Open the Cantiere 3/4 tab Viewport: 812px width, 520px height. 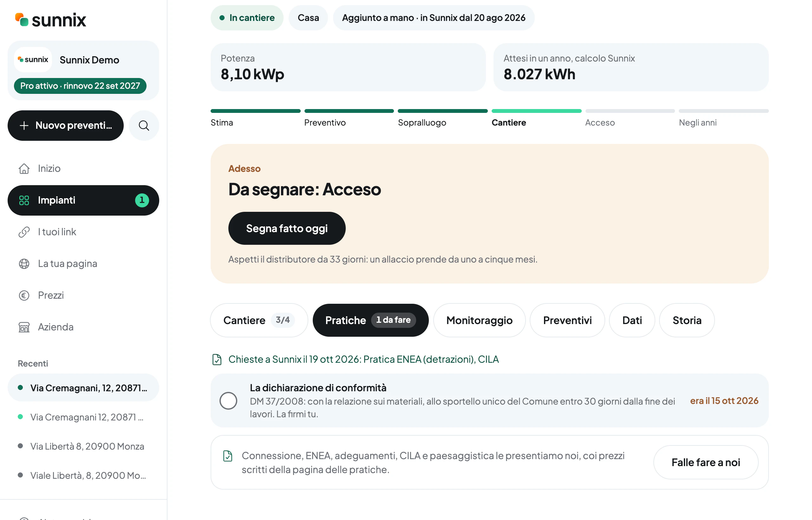(259, 320)
